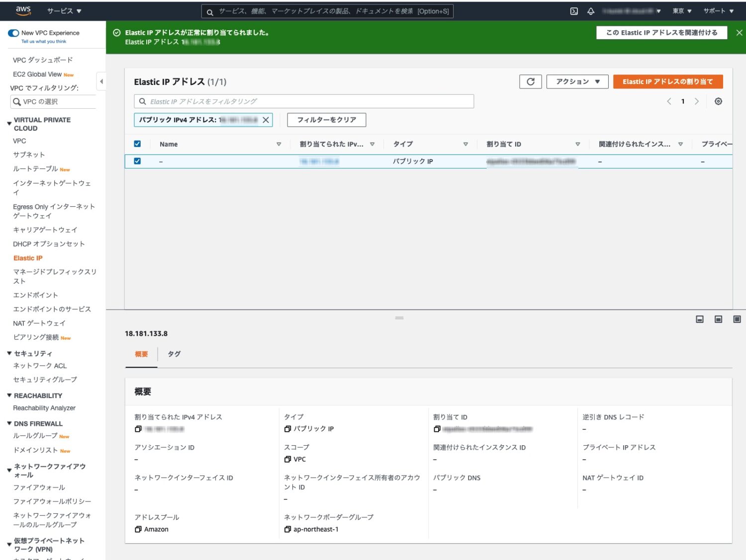746x560 pixels.
Task: Open VPC ダッシュボード link
Action: tap(43, 60)
